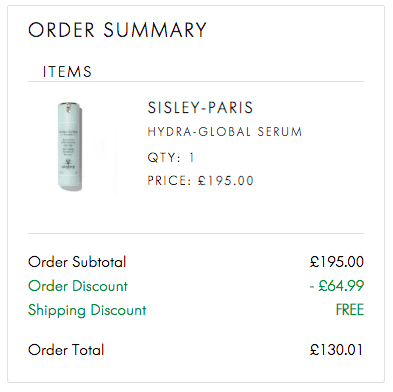Select the £195.00 subtotal amount

(x=337, y=262)
